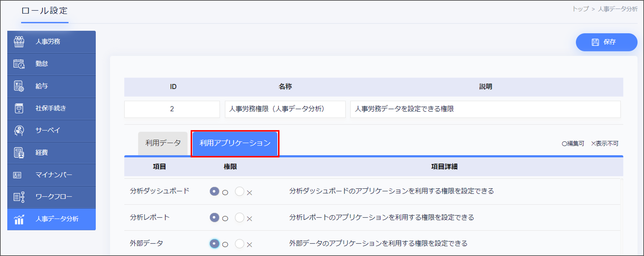The width and height of the screenshot is (644, 256).
Task: Set 分析レポート permission to ○ editable
Action: click(x=214, y=217)
